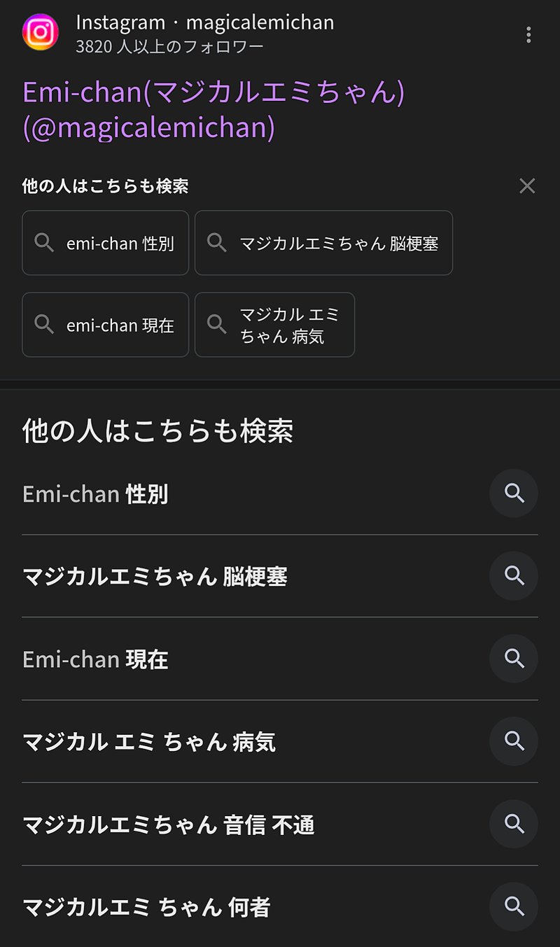Click the search icon beside Emi-chan 性別 list row
The image size is (560, 947).
tap(514, 493)
